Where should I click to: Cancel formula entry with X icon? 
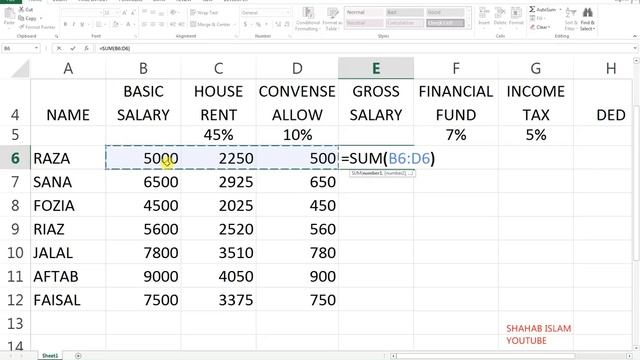59,48
